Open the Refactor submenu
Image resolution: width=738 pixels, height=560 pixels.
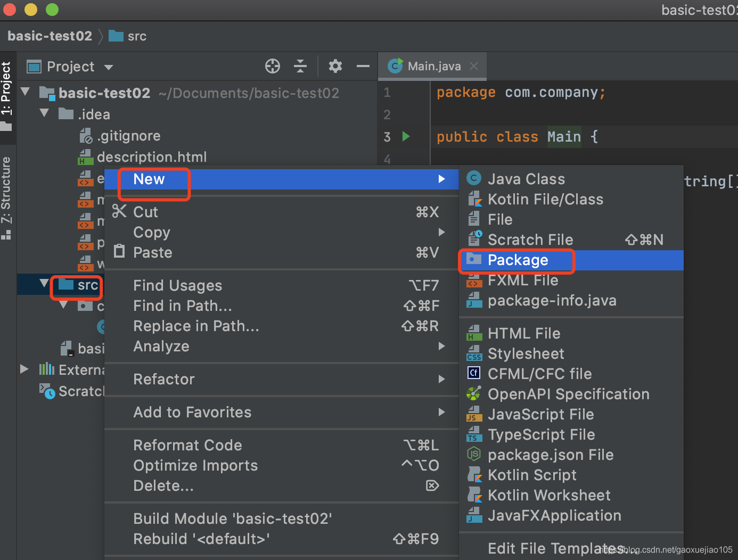[281, 379]
